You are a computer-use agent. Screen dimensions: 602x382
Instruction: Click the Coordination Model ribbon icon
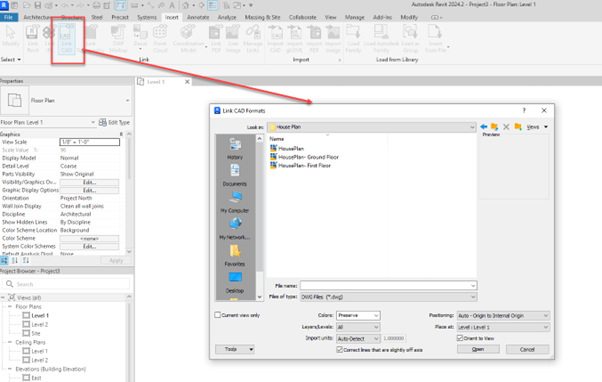click(188, 38)
